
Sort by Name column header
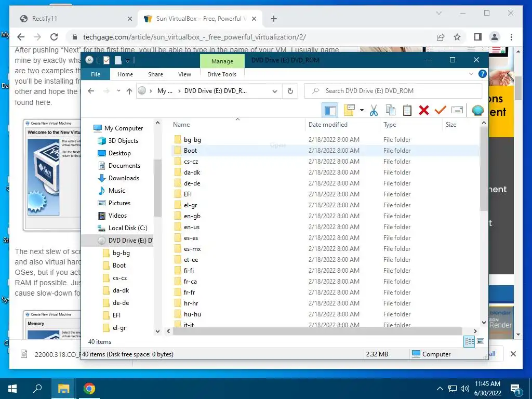(x=237, y=125)
